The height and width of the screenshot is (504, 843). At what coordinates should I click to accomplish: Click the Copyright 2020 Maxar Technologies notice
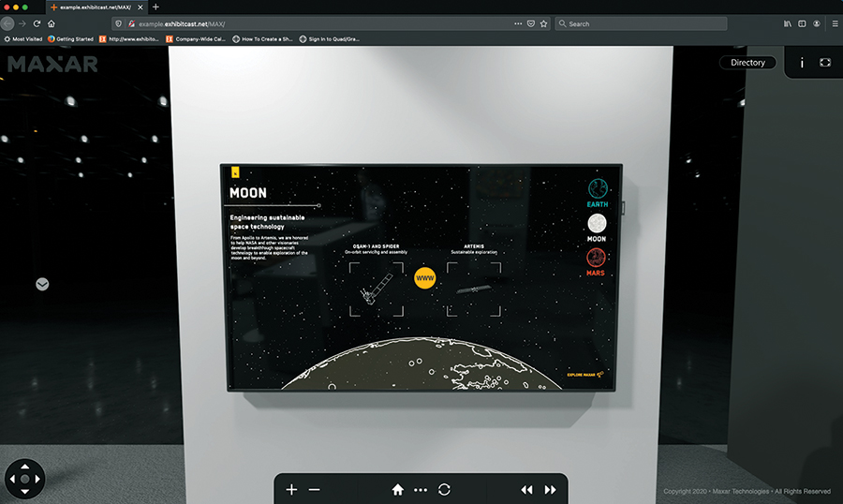pos(747,491)
